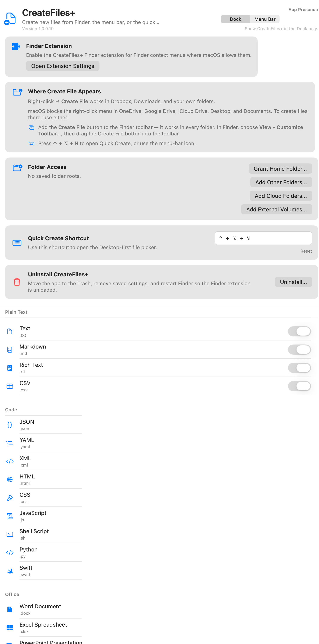This screenshot has height=644, width=319.
Task: Click the Shell Script terminal icon
Action: click(10, 534)
